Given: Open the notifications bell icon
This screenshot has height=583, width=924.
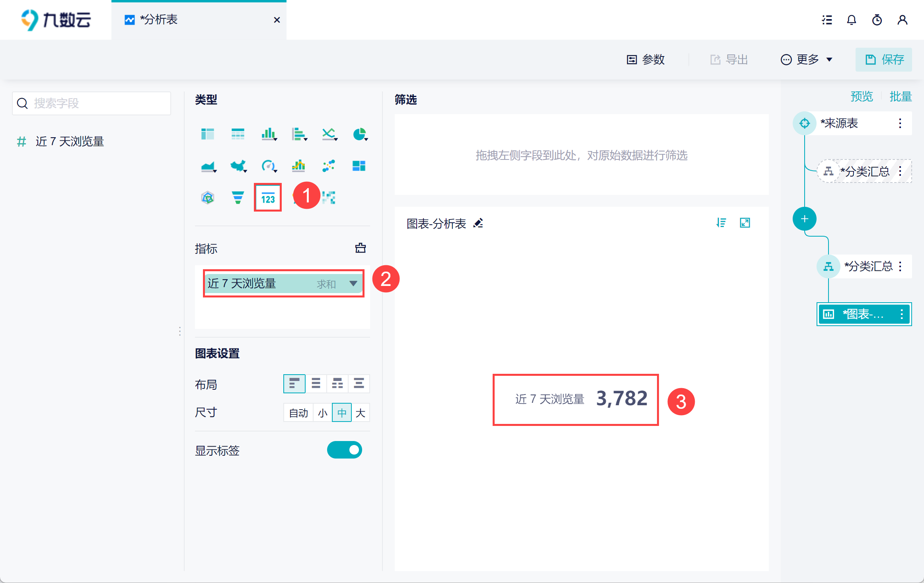Looking at the screenshot, I should (851, 20).
